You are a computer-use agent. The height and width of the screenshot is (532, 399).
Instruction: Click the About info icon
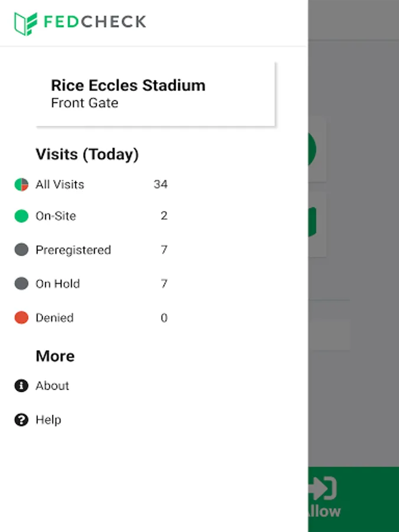pyautogui.click(x=21, y=386)
